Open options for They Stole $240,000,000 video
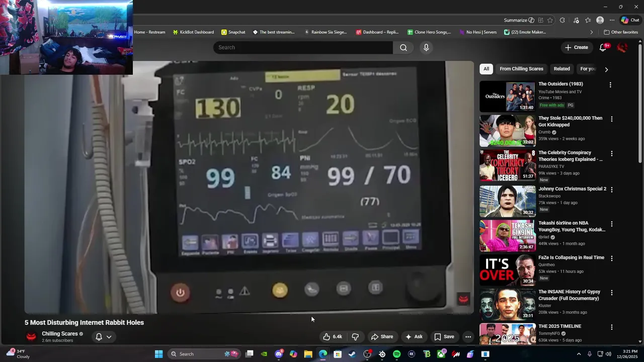Viewport: 644px width, 362px height. coord(612,119)
